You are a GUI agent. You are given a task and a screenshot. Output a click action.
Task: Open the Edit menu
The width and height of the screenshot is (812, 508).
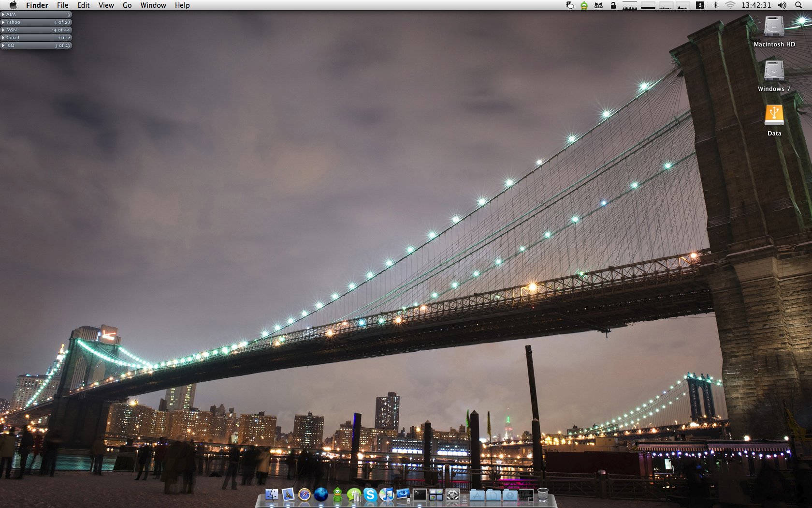tap(83, 5)
